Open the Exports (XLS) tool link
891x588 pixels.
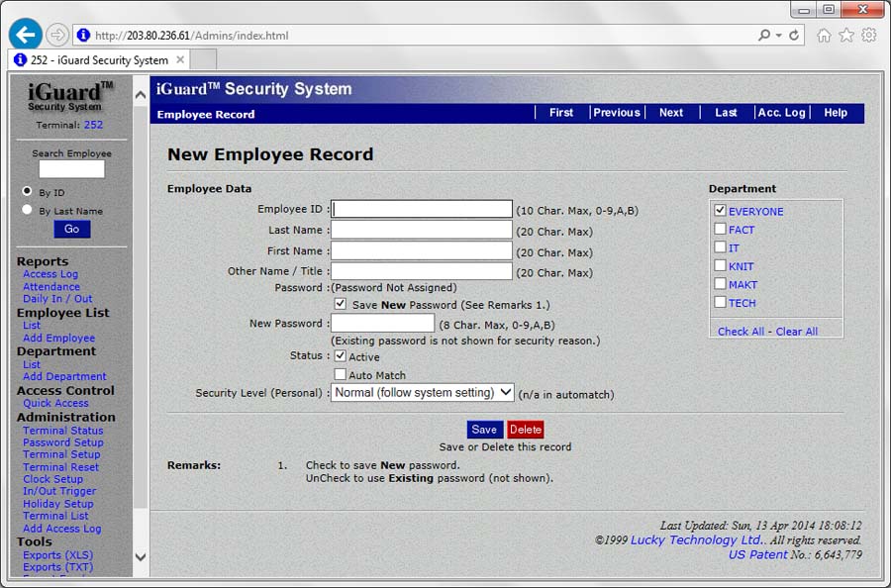[58, 555]
